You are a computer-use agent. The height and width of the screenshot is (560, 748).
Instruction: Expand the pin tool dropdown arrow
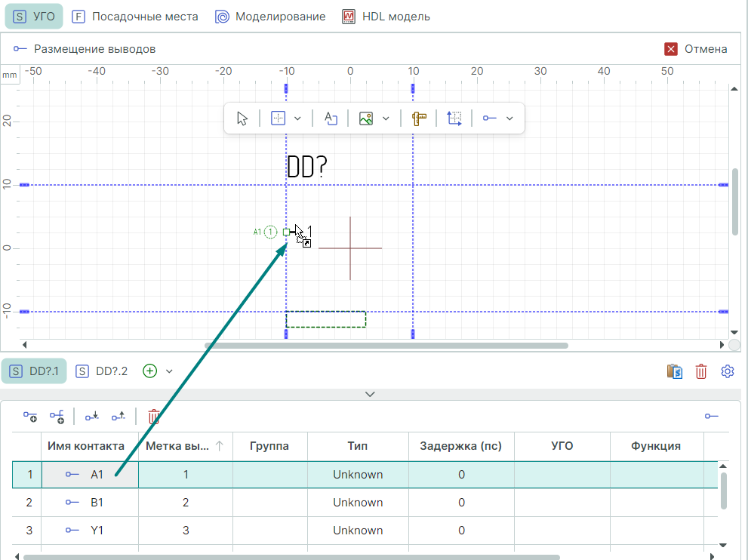tap(509, 118)
